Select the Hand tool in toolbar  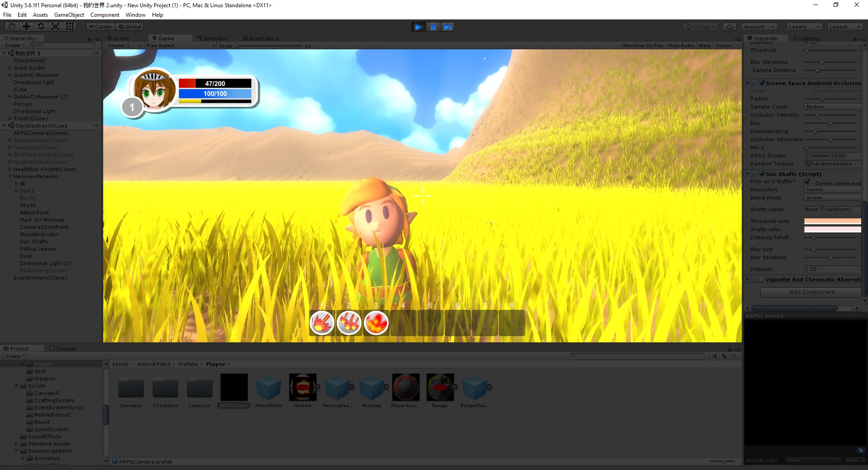(x=12, y=27)
